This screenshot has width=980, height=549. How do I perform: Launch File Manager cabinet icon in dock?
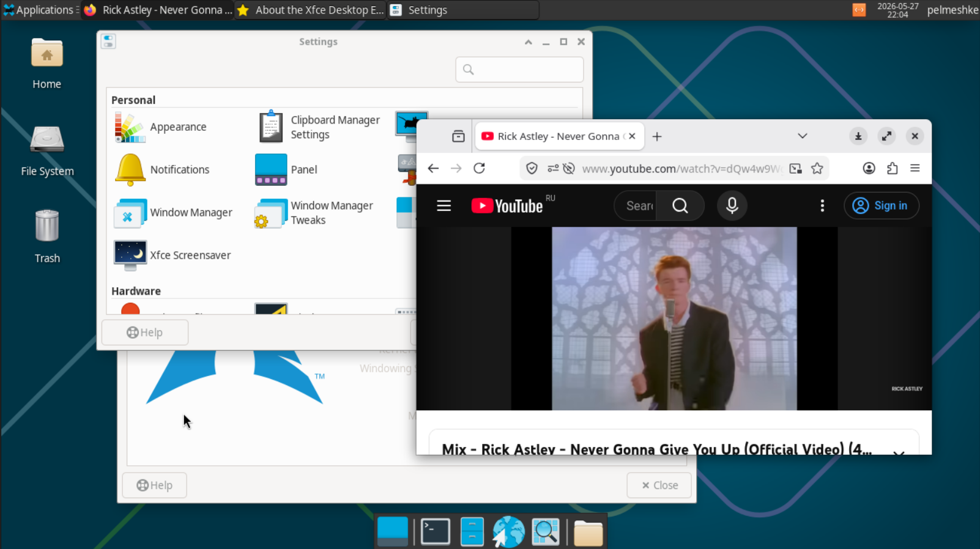point(472,531)
